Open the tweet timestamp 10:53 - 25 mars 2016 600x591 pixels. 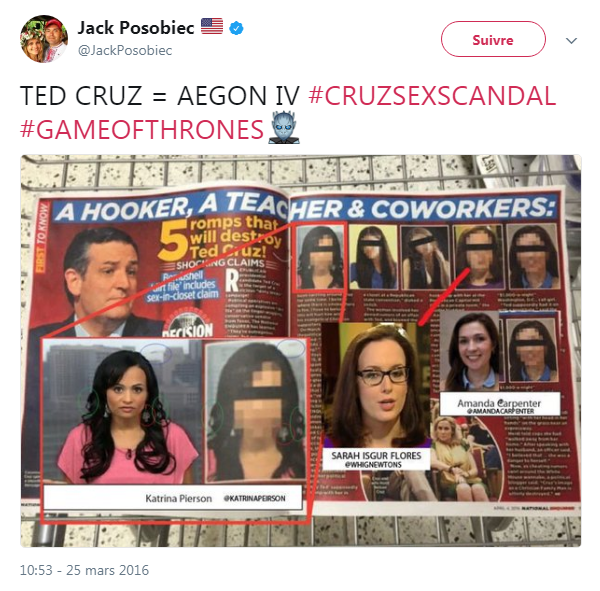84,570
